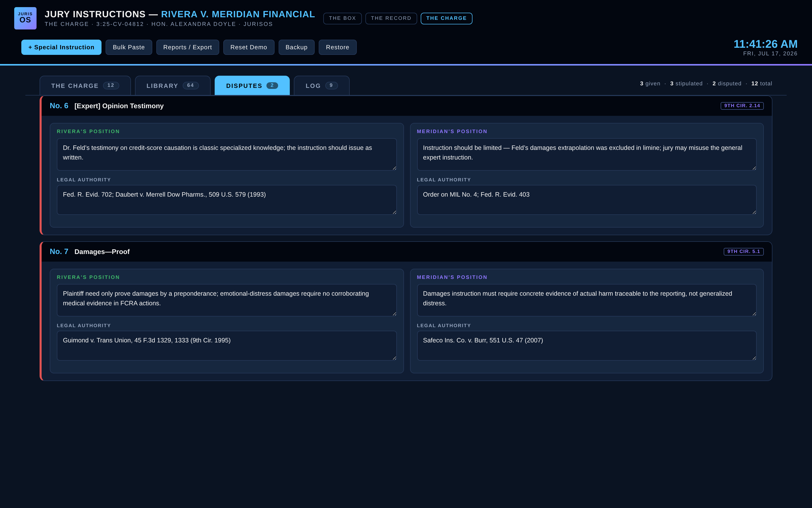The width and height of the screenshot is (812, 508).
Task: Click the Rivera v. Meridian Financial case title
Action: coord(238,14)
